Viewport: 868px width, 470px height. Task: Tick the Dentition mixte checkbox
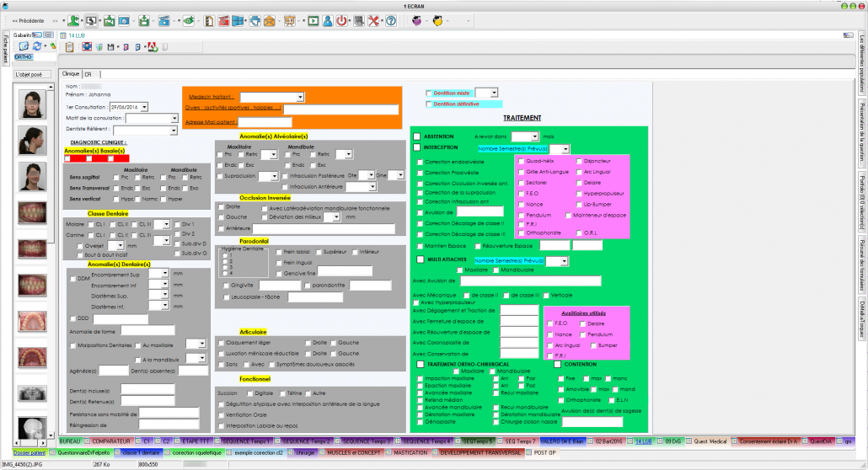(x=429, y=93)
